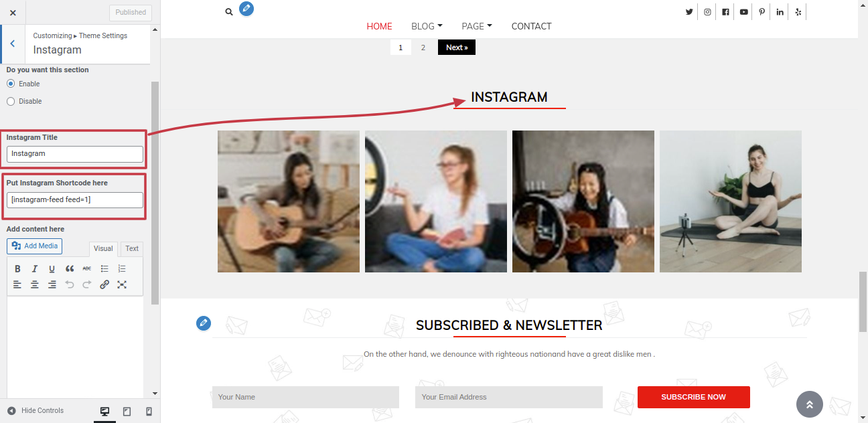Click the scroll-to-top arrow button
This screenshot has width=868, height=423.
coord(809,404)
